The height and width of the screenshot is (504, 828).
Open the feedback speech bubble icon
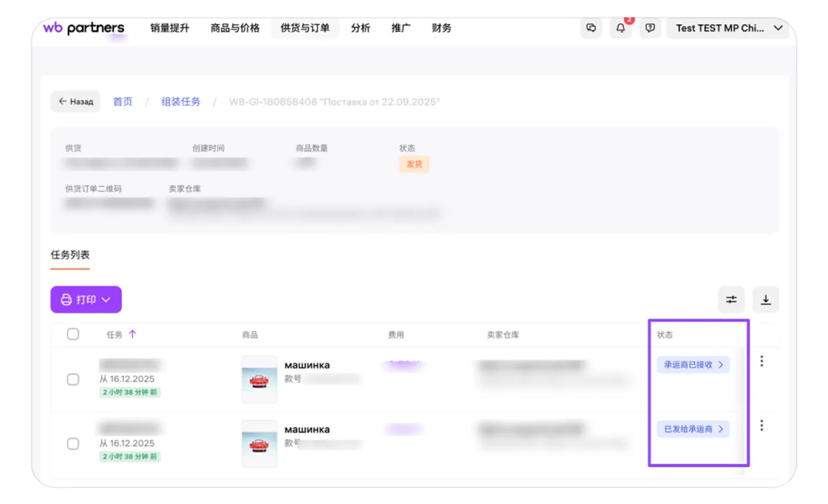click(650, 28)
